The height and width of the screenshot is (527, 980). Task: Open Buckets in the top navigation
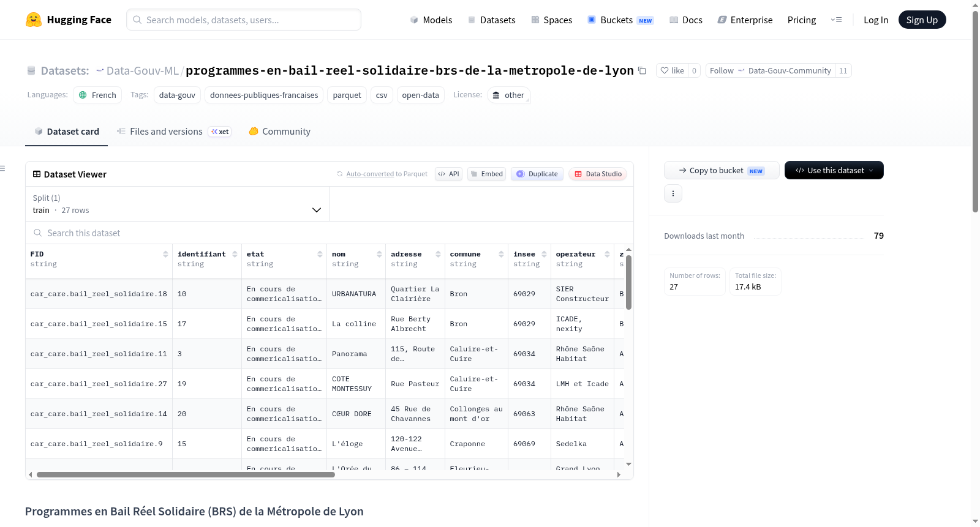click(x=620, y=20)
